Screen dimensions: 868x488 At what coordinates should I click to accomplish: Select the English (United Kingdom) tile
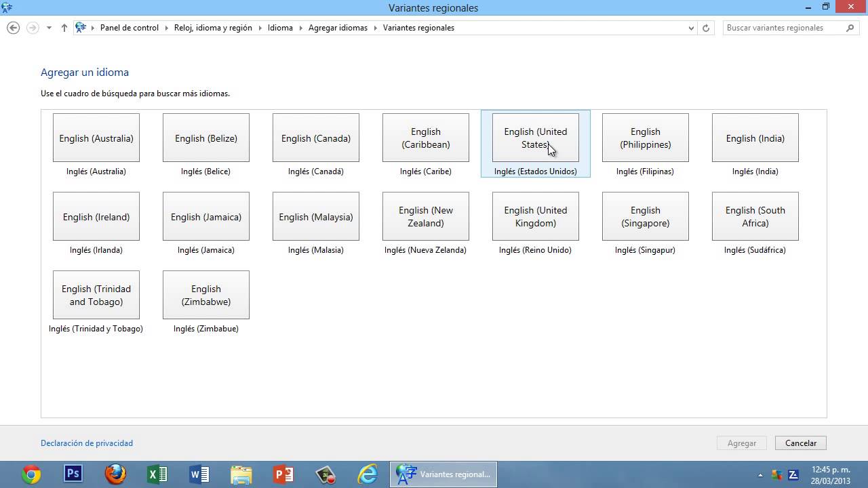coord(536,216)
